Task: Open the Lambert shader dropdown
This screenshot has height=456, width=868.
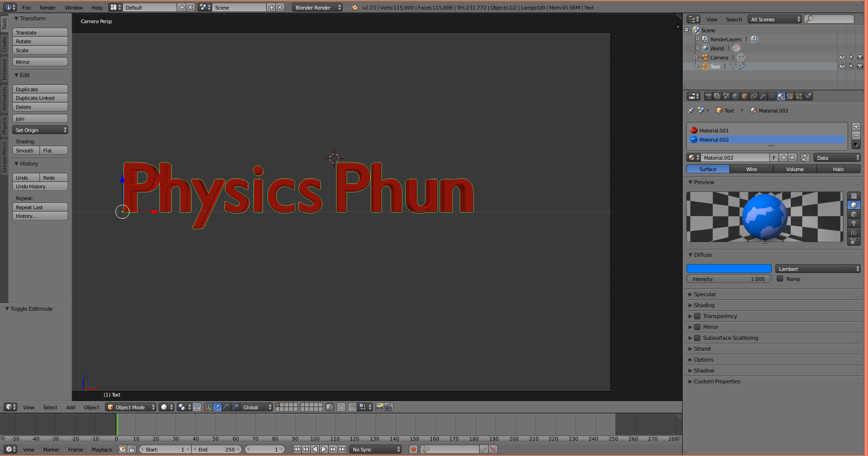Action: coord(818,269)
